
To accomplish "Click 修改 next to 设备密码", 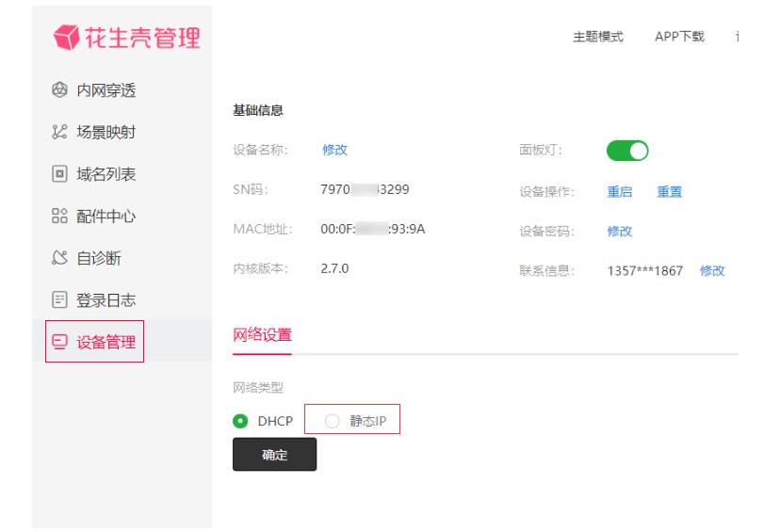I will [x=619, y=232].
